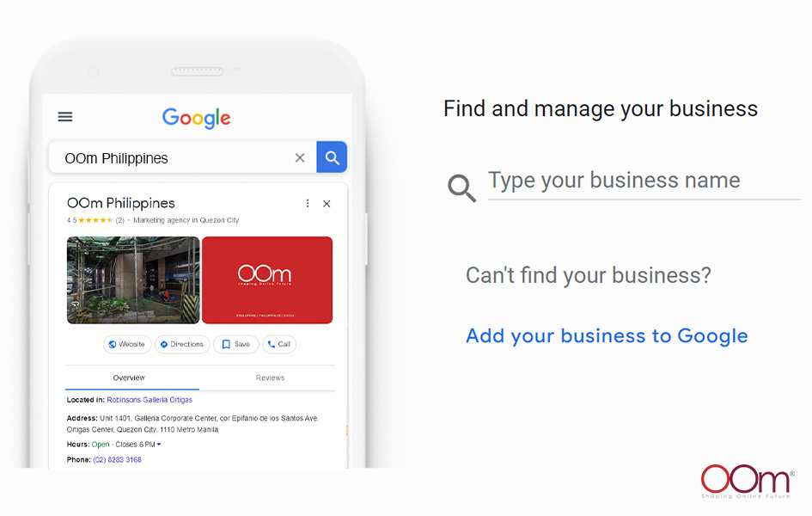The height and width of the screenshot is (516, 812).
Task: Switch to the Reviews tab
Action: 270,378
